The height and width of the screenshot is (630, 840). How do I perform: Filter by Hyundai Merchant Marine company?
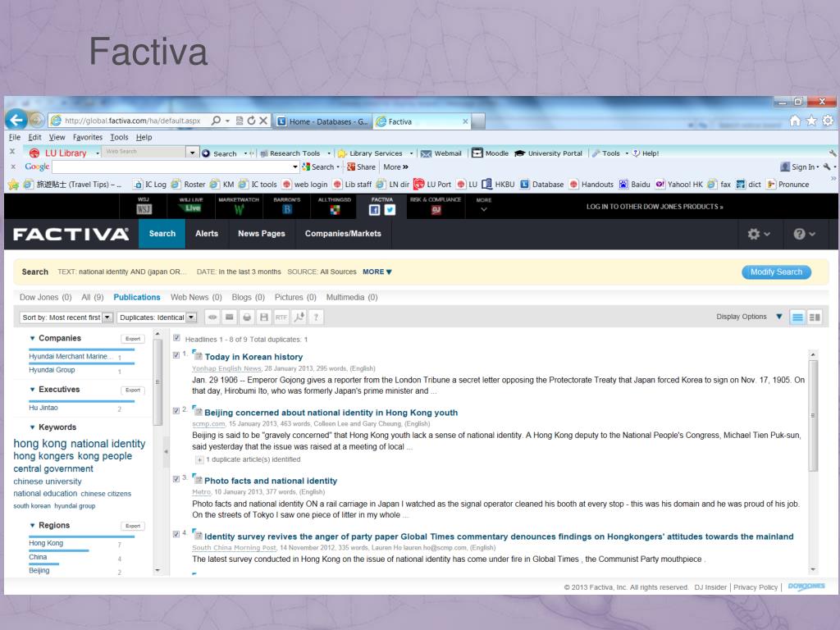(x=71, y=356)
